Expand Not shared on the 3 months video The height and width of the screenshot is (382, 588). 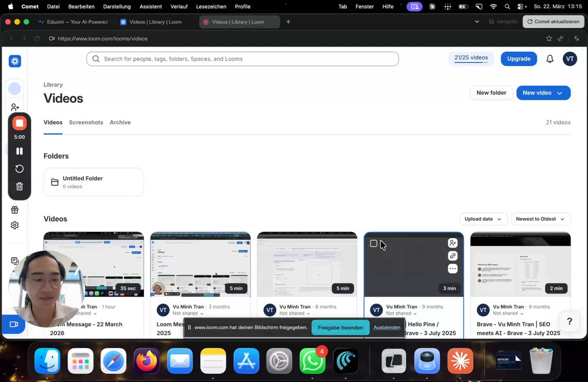[188, 314]
